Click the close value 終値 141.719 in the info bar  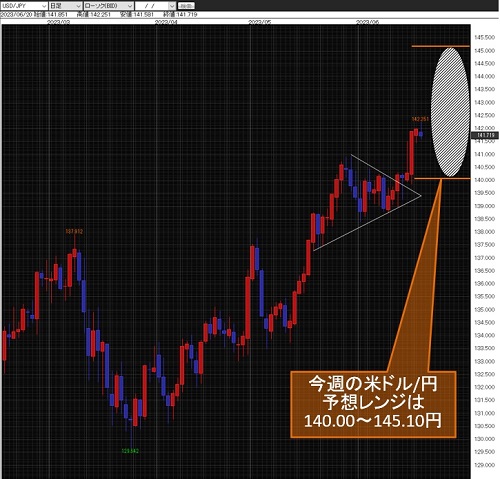180,15
